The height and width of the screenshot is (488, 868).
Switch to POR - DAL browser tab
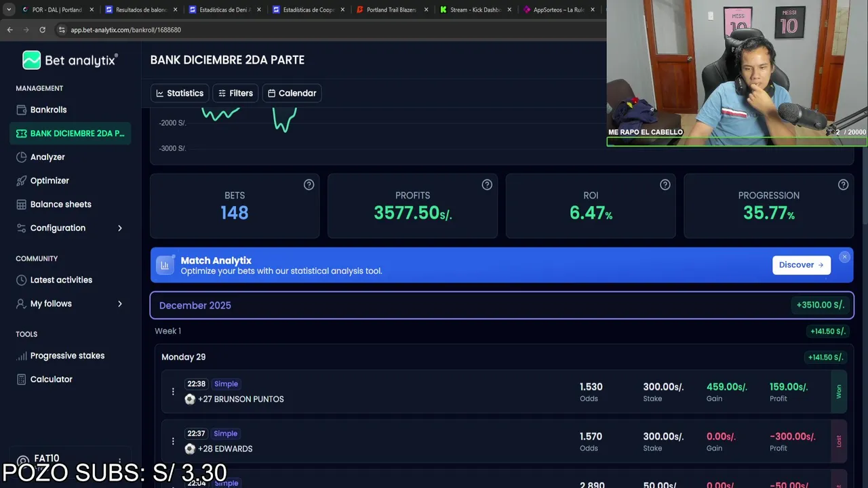[x=57, y=10]
